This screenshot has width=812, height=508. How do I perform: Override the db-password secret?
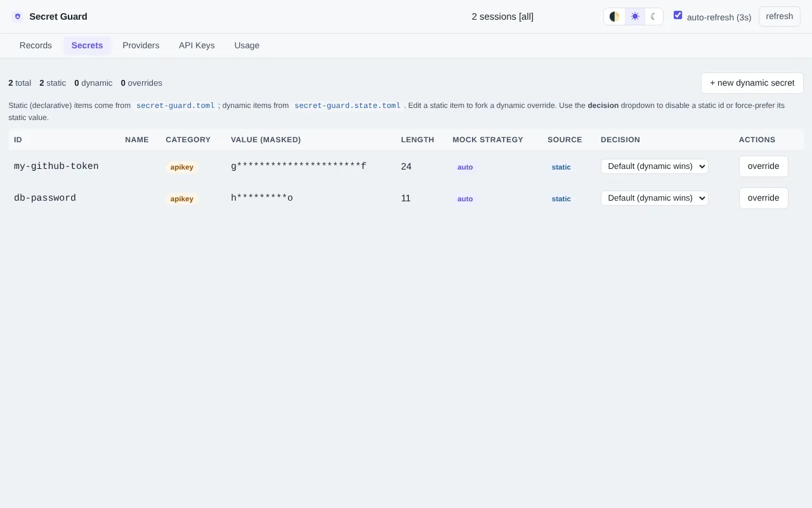click(x=764, y=198)
